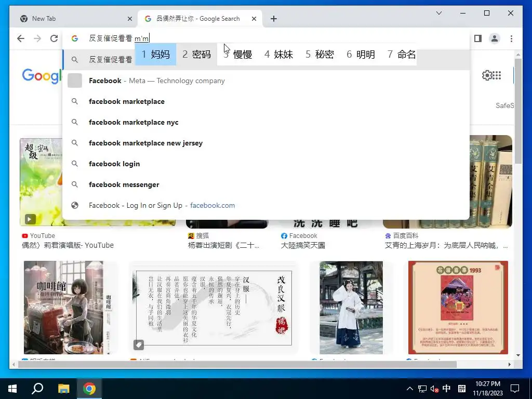This screenshot has width=532, height=399.
Task: Open File Explorer from the taskbar
Action: (63, 389)
